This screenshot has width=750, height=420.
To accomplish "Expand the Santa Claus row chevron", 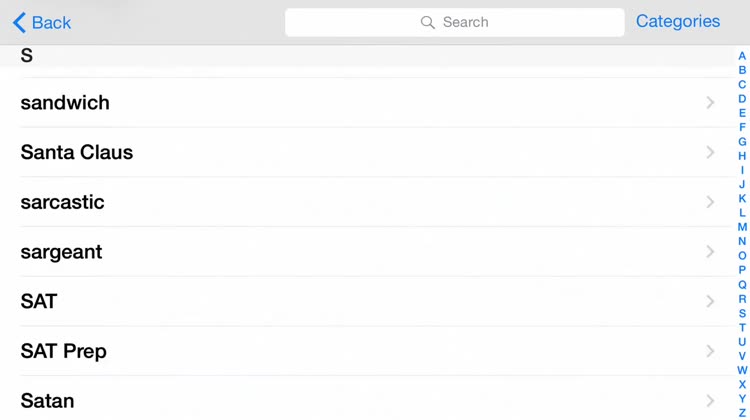I will (710, 153).
